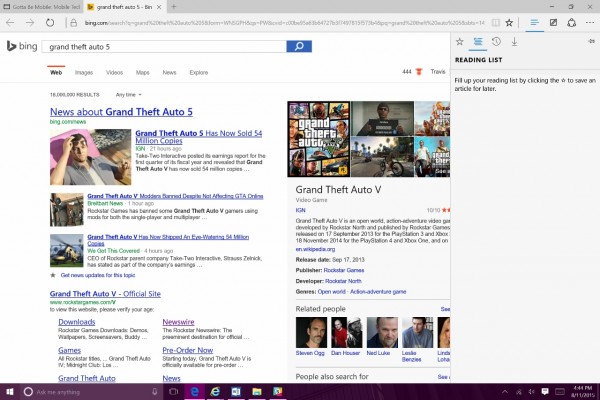Switch to the Gotta Be Mobile tab
The height and width of the screenshot is (400, 600).
tap(42, 7)
